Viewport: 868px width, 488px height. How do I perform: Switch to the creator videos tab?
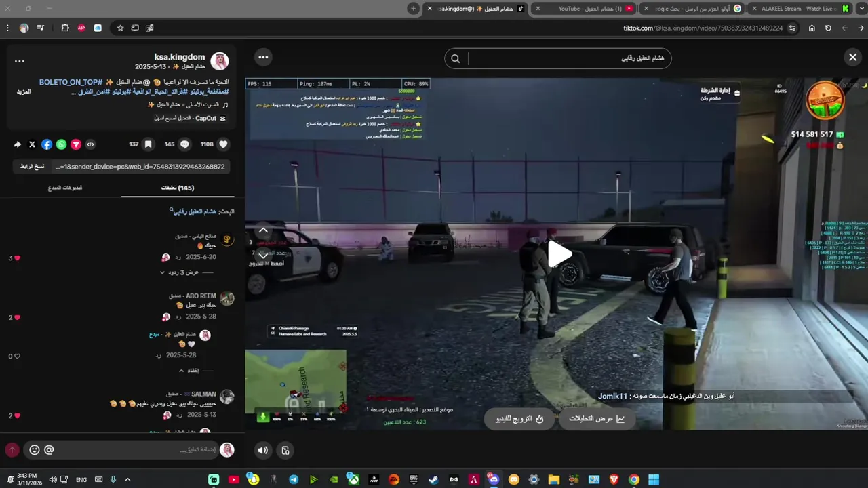pos(65,188)
